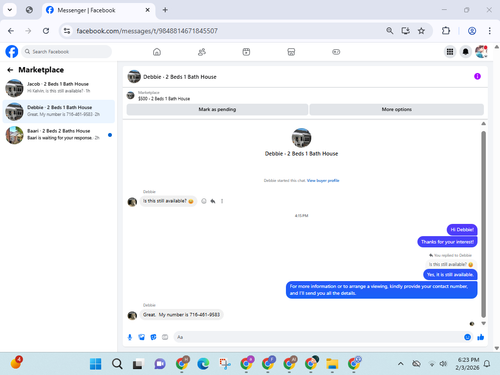
Task: Click the chat scrollbar up arrow
Action: [x=483, y=124]
